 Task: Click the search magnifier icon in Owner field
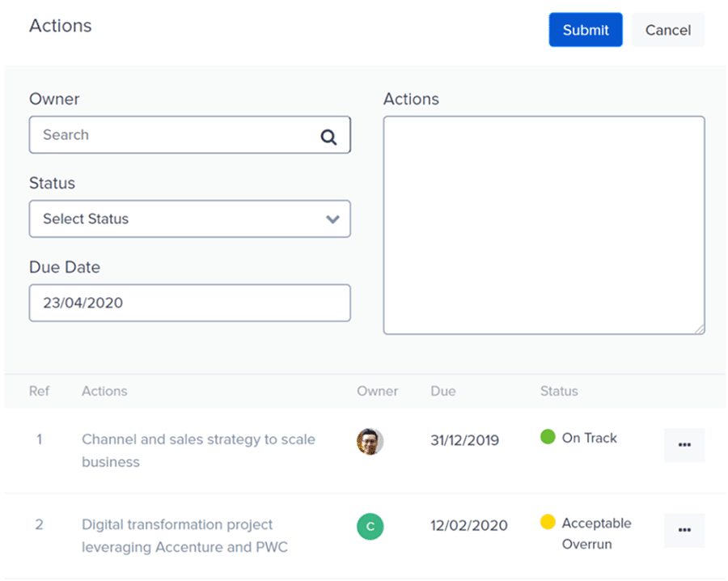(328, 137)
